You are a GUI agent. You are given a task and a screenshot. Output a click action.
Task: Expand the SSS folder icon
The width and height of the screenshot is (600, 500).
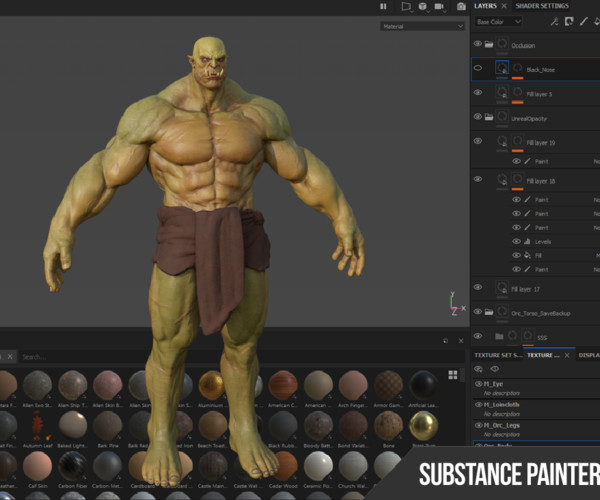(499, 336)
